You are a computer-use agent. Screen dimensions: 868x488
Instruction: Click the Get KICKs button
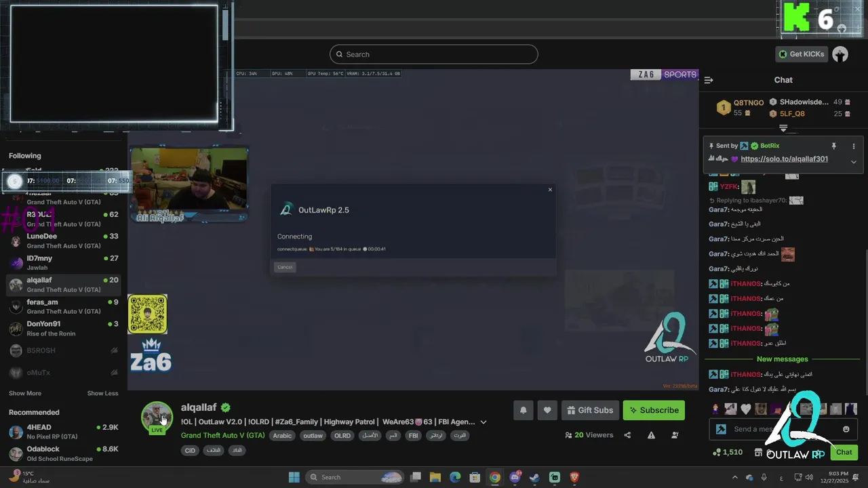click(802, 54)
